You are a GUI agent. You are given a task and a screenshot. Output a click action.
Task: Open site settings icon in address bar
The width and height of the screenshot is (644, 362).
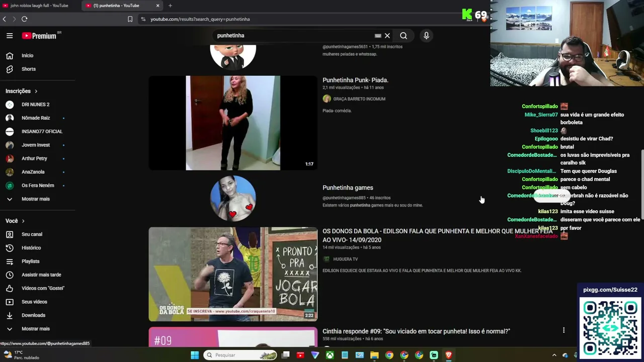point(143,19)
